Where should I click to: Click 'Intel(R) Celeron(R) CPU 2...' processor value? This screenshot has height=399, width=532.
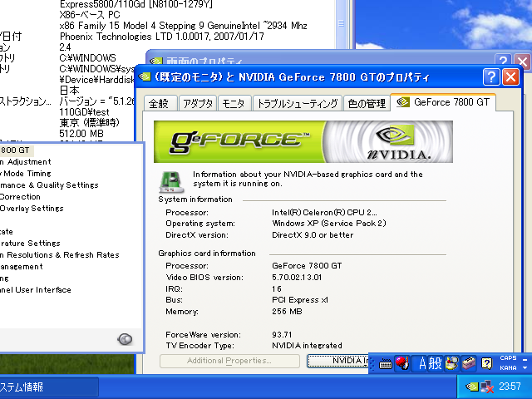(x=324, y=213)
